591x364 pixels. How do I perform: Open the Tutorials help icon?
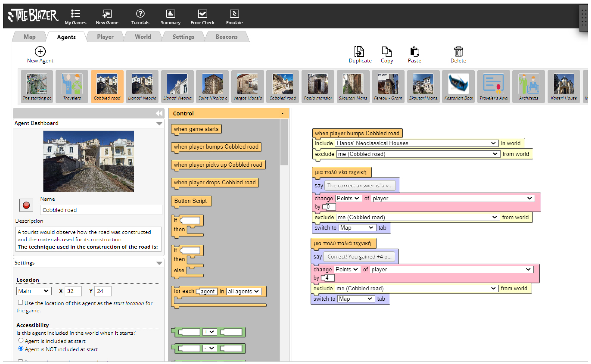(140, 14)
